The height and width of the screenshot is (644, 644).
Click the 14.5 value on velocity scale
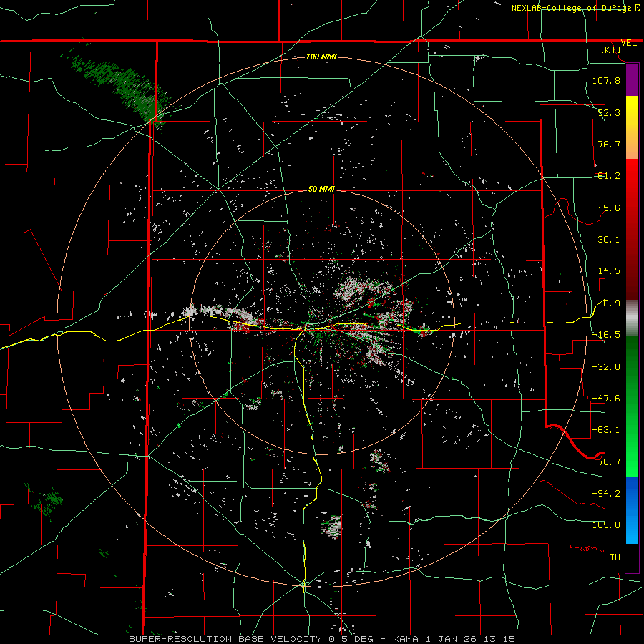coord(609,271)
